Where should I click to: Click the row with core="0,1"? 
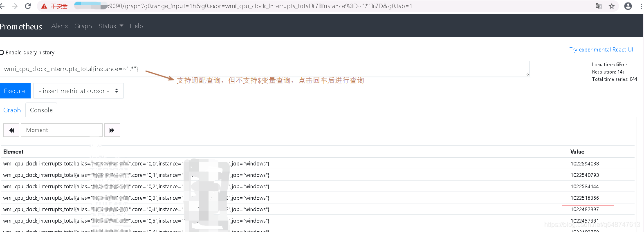point(318,175)
